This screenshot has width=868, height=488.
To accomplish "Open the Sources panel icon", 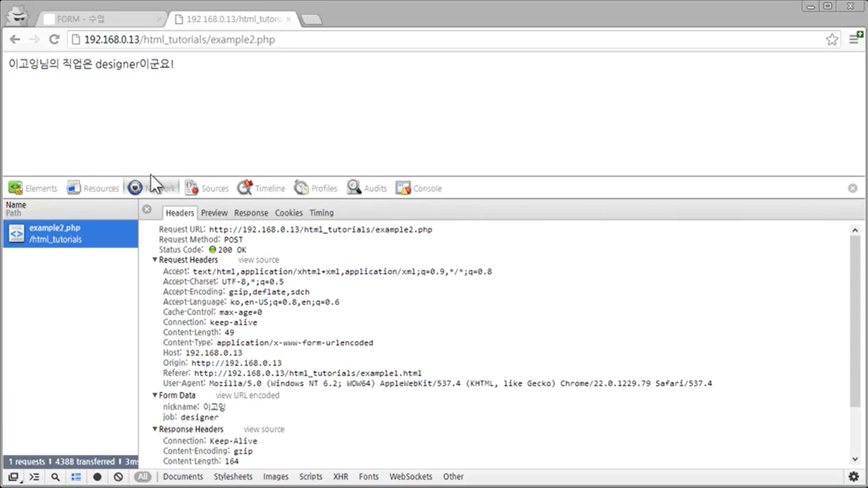I will point(192,188).
